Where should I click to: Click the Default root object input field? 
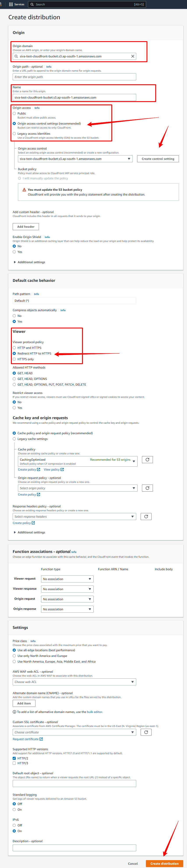coord(74,783)
